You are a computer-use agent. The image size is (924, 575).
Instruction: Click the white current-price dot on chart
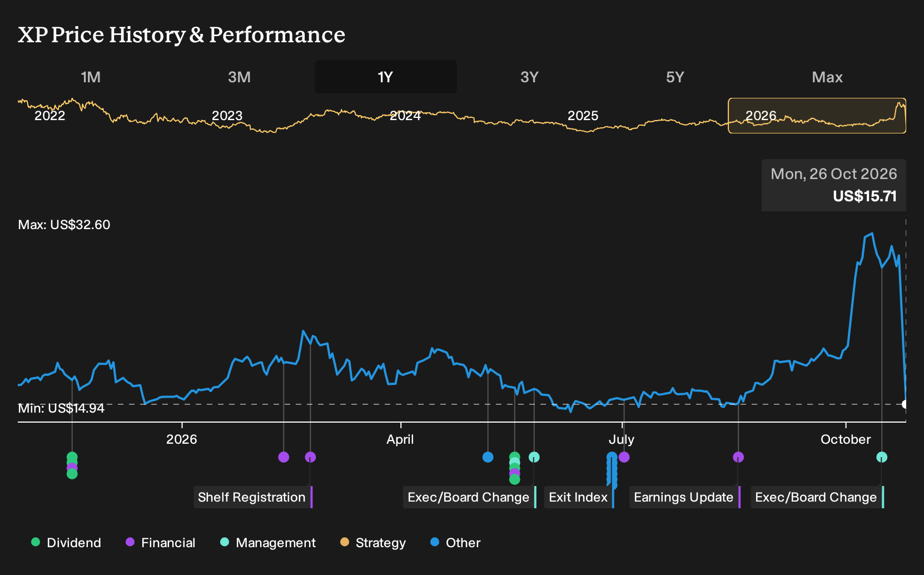[905, 404]
